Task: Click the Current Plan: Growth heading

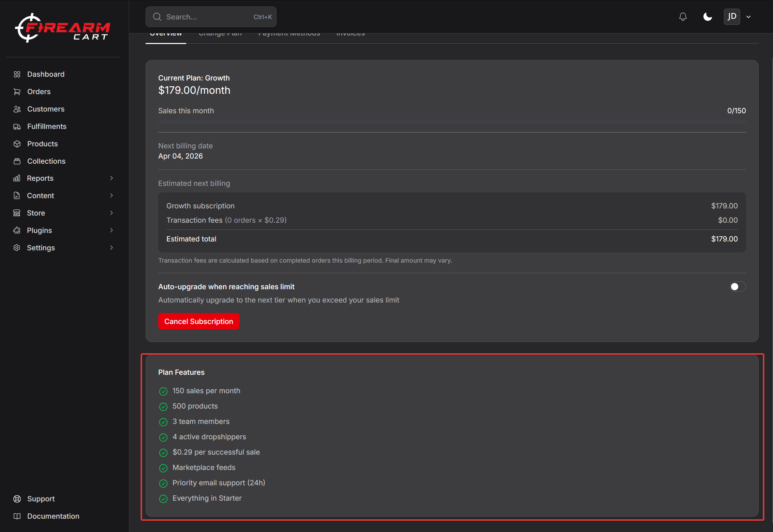Action: [194, 78]
